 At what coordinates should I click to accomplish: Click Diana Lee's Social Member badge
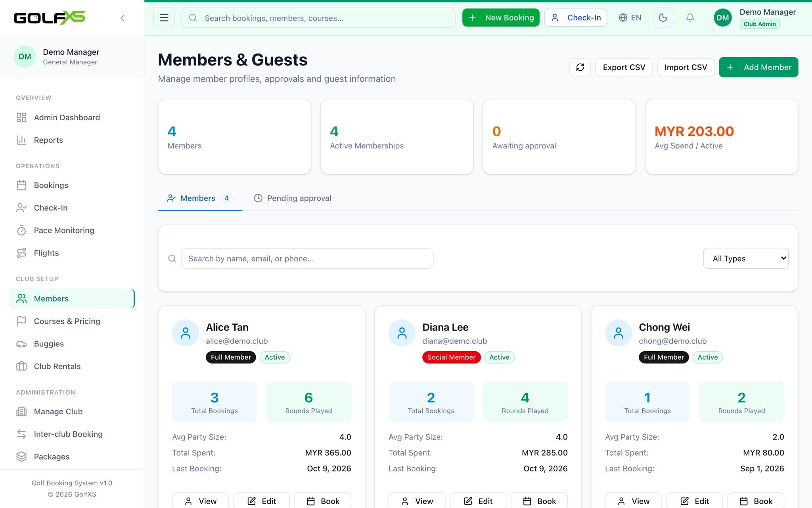451,357
